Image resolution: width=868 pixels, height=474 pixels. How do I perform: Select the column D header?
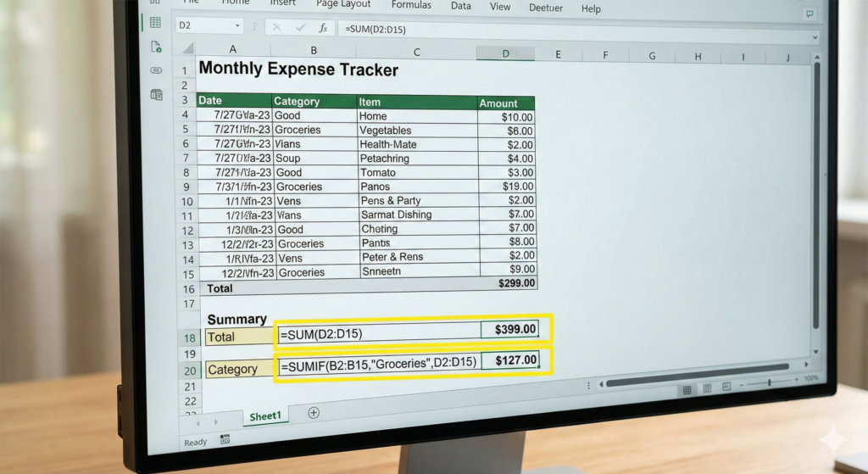[x=505, y=53]
